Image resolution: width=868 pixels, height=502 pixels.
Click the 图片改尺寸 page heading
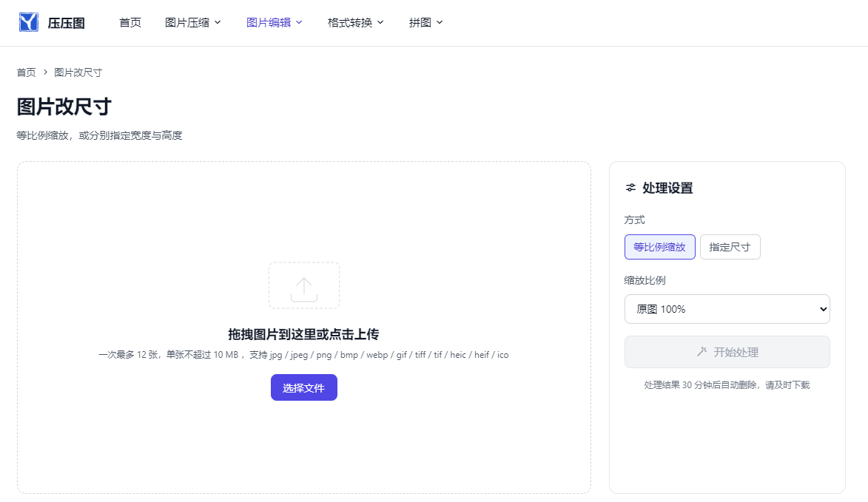pyautogui.click(x=64, y=106)
